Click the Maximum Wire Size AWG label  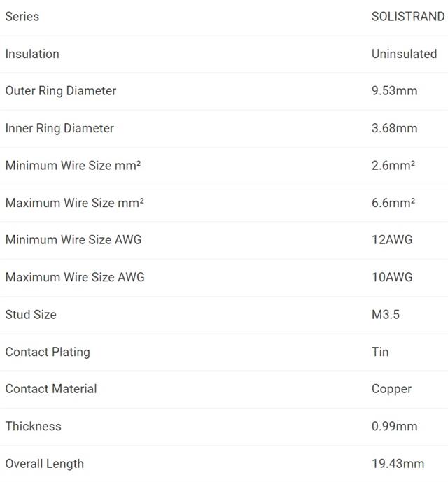click(x=75, y=277)
